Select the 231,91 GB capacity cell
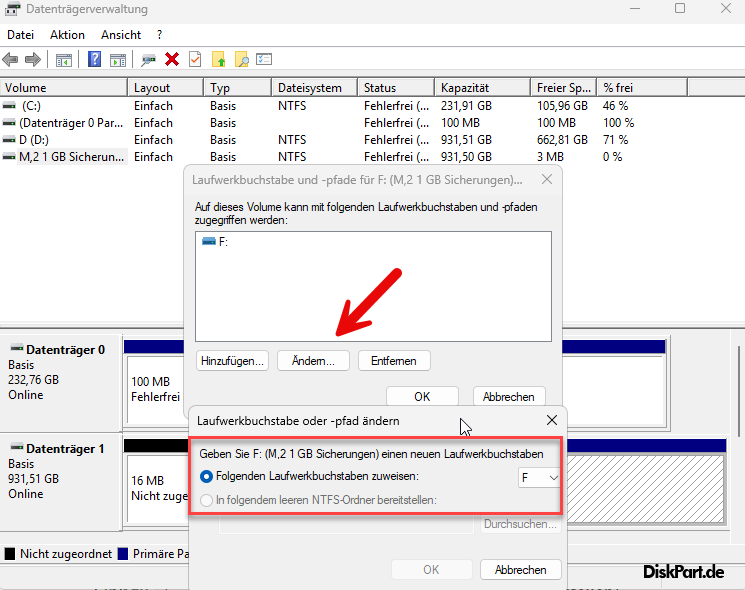Image resolution: width=745 pixels, height=590 pixels. [466, 106]
